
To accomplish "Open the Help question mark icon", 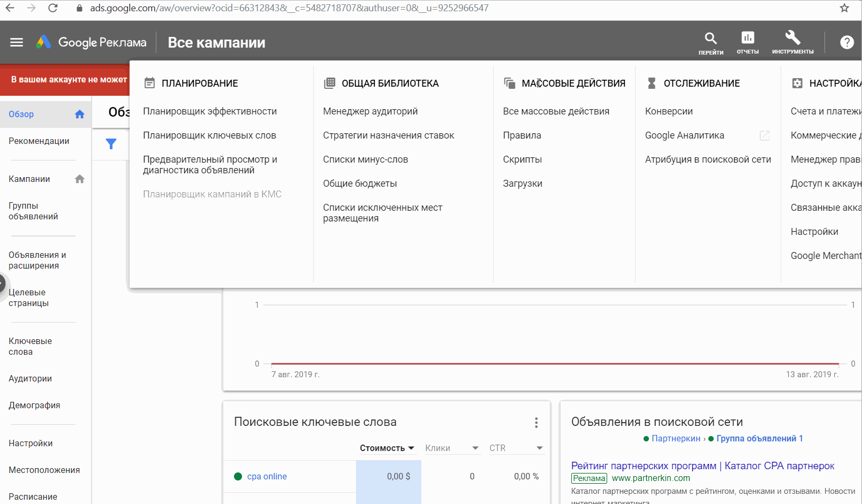I will pyautogui.click(x=846, y=42).
